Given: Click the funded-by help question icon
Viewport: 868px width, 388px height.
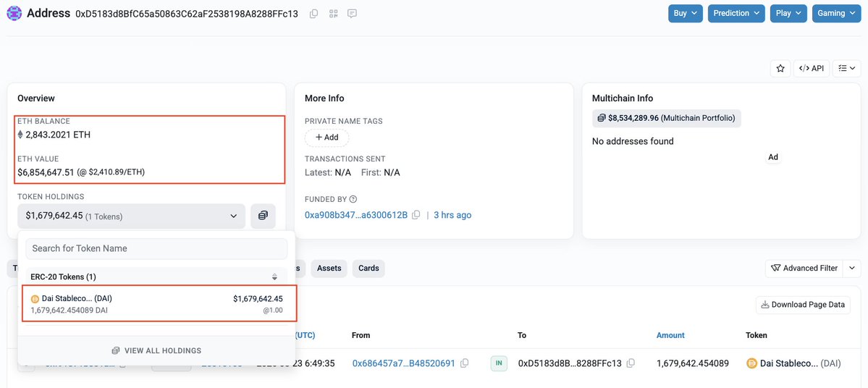Looking at the screenshot, I should pyautogui.click(x=353, y=199).
